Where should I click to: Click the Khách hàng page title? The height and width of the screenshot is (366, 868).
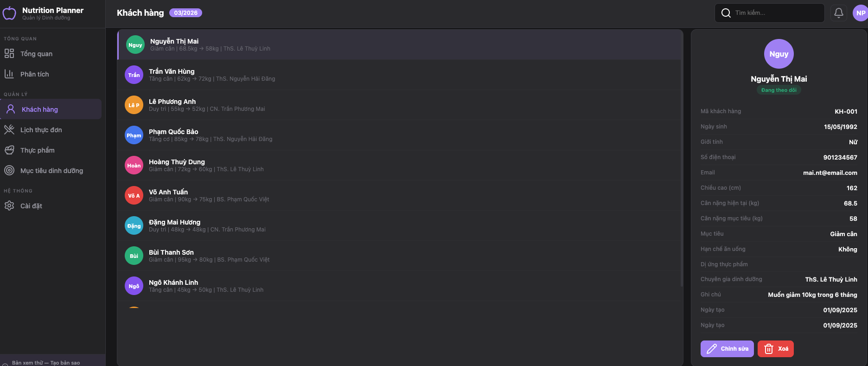[x=140, y=13]
